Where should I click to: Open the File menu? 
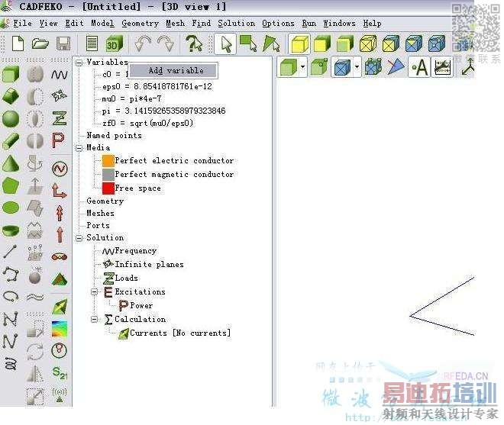coord(22,23)
